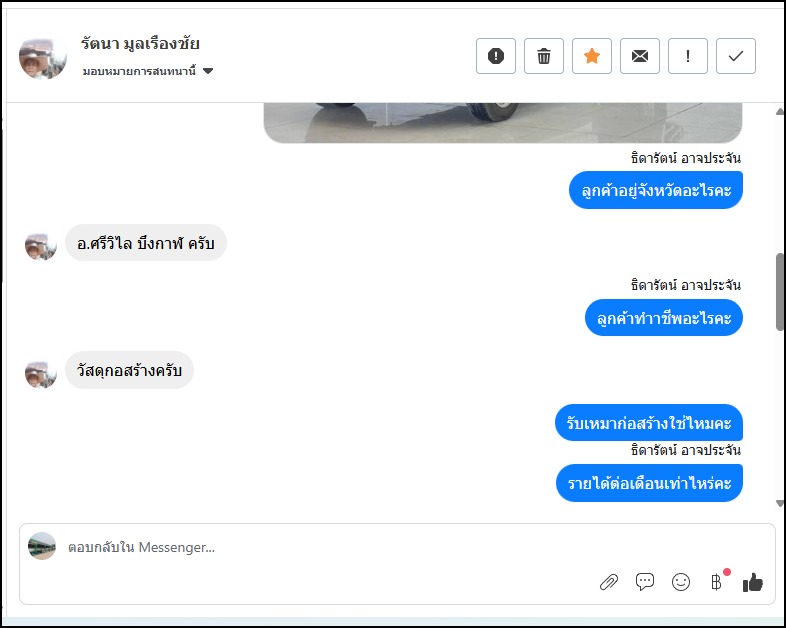Flag conversation as priority with exclamation mark
The height and width of the screenshot is (628, 786).
(x=688, y=56)
